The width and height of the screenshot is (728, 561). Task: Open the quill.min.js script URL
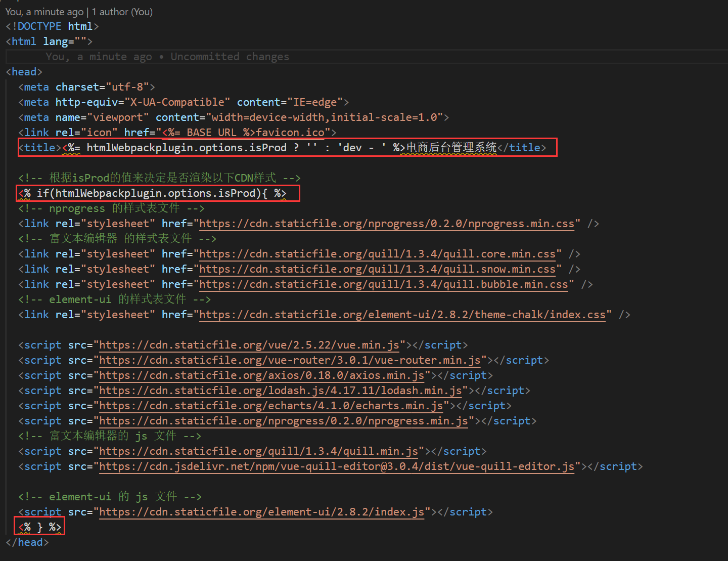258,451
